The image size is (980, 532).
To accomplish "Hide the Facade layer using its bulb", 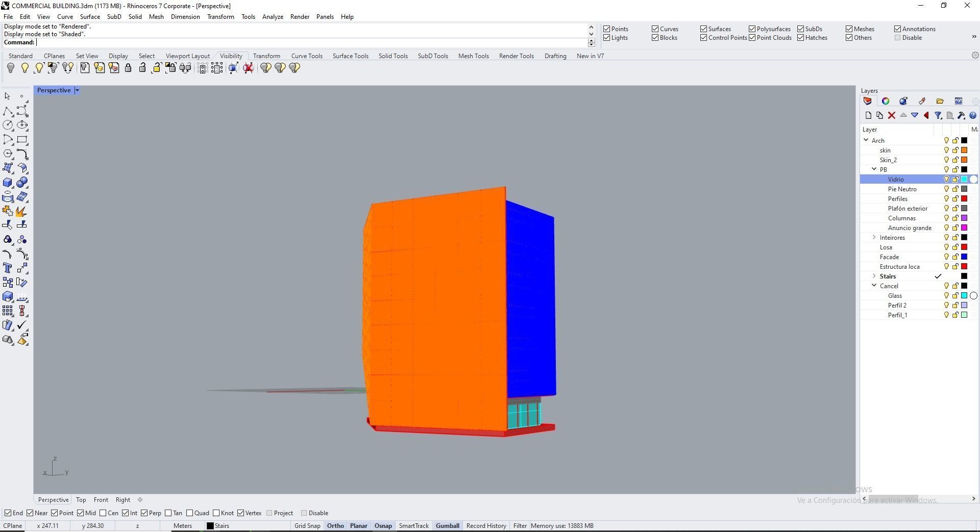I will (x=946, y=257).
